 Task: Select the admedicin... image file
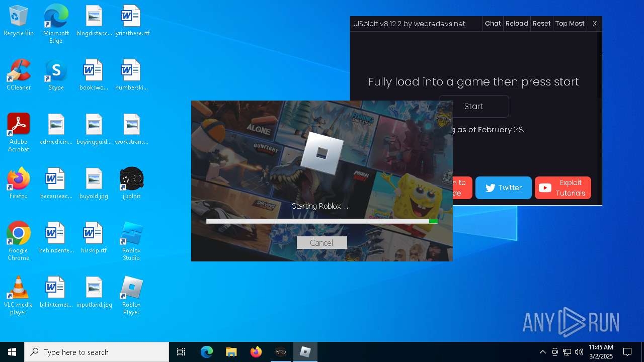pyautogui.click(x=56, y=130)
